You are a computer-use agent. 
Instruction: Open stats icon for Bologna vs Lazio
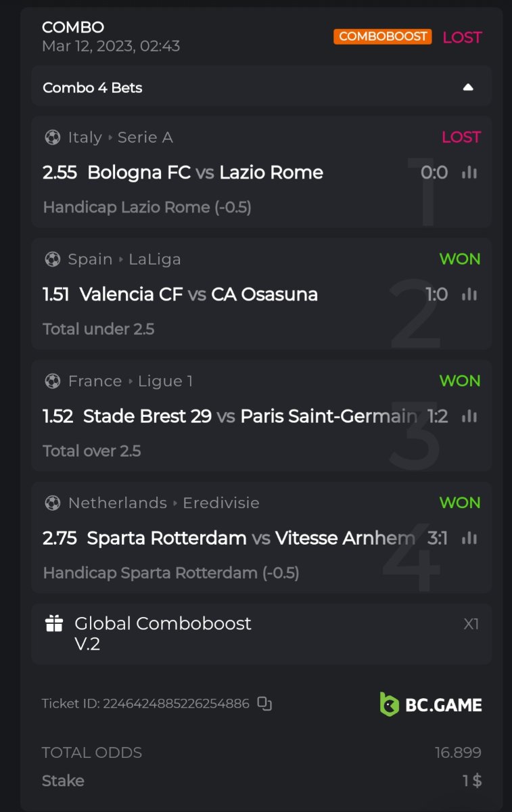click(469, 173)
